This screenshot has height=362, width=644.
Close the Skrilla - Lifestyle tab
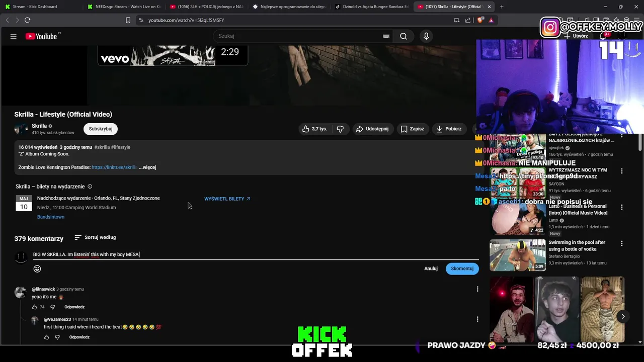[x=489, y=7]
